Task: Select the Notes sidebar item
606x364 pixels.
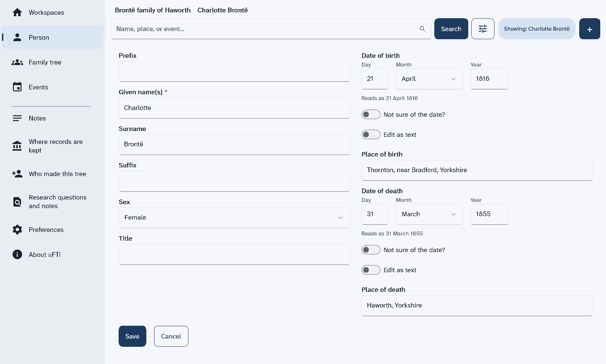Action: tap(53, 118)
